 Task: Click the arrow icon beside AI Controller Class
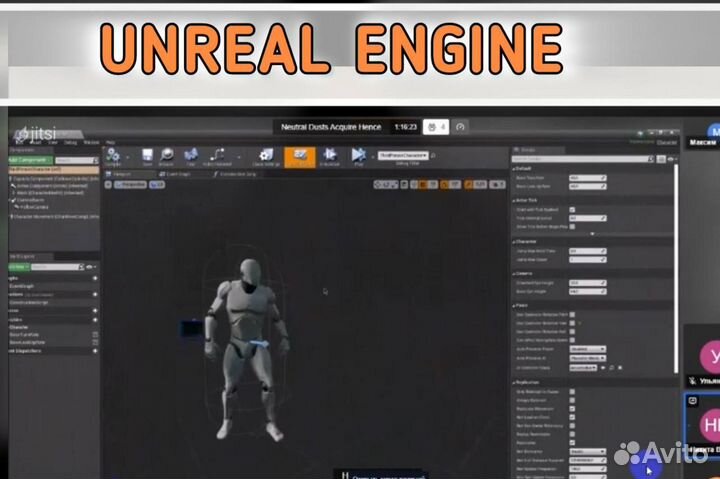coord(603,368)
